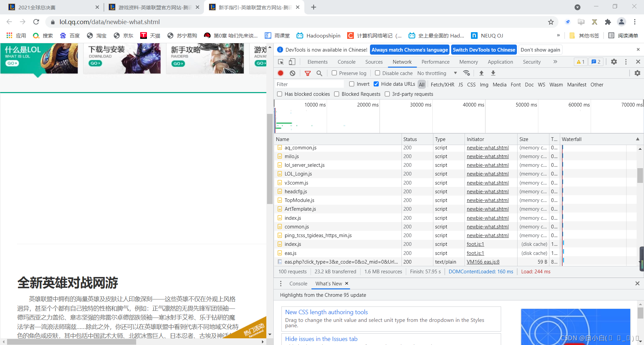The height and width of the screenshot is (345, 644).
Task: Switch to the Sources tab
Action: 374,62
